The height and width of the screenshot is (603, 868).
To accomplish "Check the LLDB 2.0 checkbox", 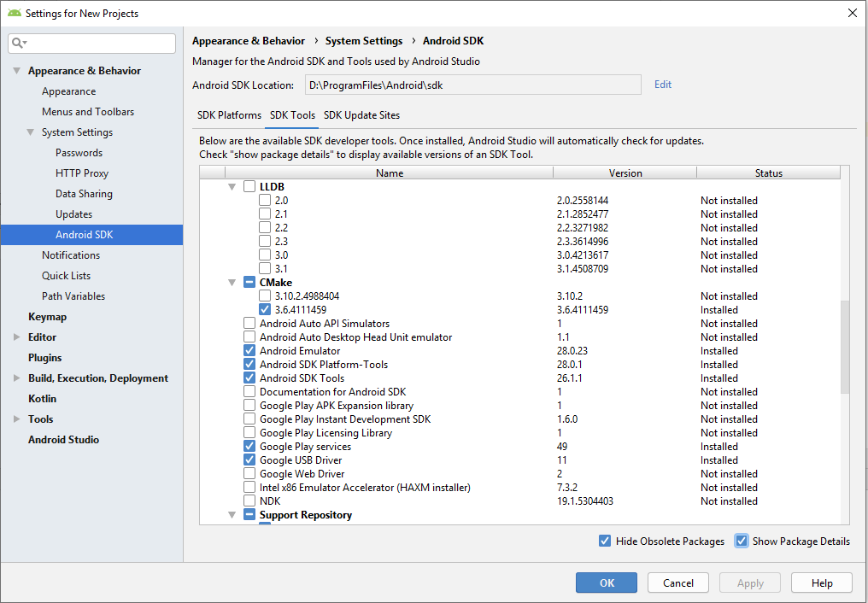I will click(265, 200).
